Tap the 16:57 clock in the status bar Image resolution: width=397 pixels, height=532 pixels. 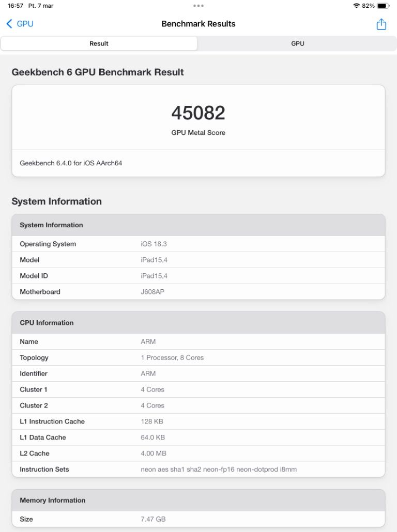tap(16, 6)
